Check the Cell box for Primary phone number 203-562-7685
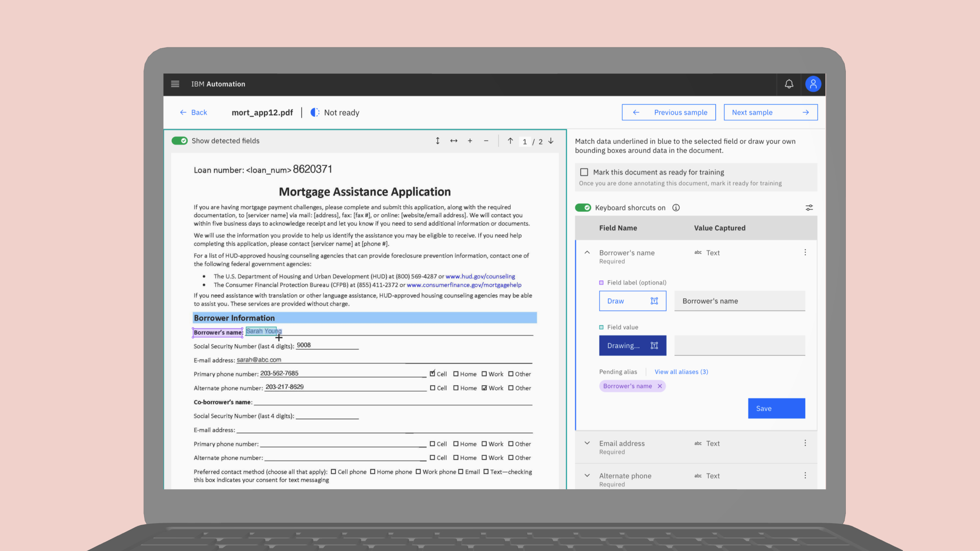Image resolution: width=980 pixels, height=551 pixels. pyautogui.click(x=432, y=373)
